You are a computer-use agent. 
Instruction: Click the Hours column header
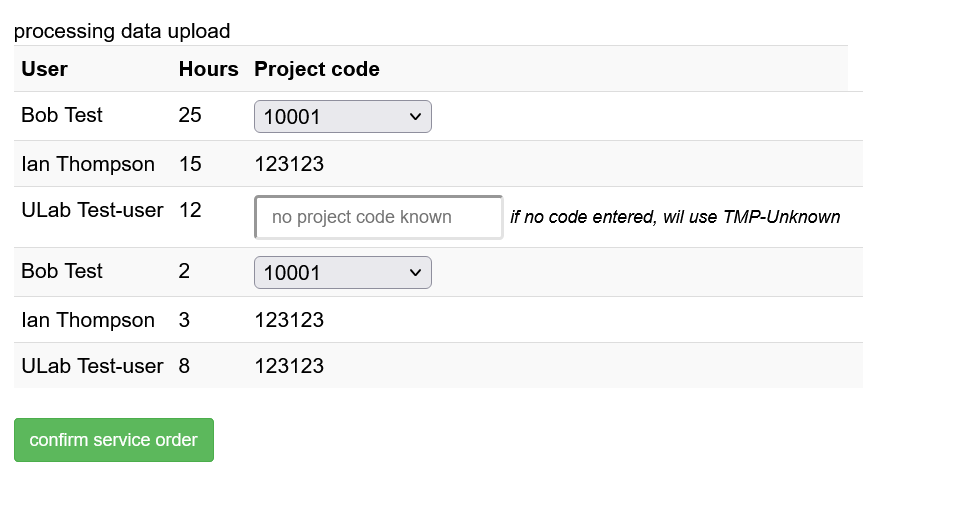click(x=208, y=69)
